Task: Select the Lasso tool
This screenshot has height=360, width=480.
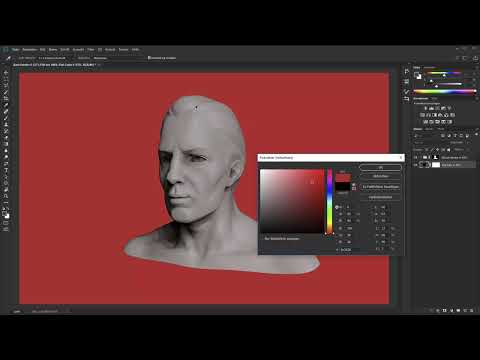Action: click(x=6, y=85)
